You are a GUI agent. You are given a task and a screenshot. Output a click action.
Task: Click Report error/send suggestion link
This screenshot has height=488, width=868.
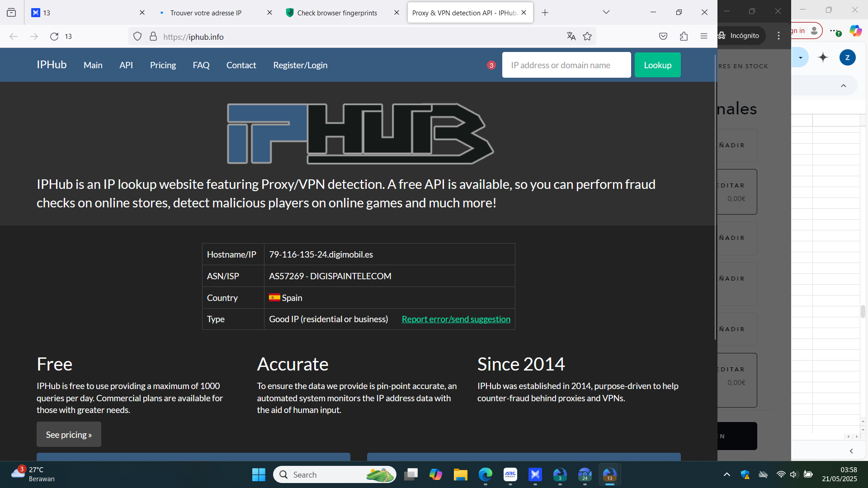456,319
